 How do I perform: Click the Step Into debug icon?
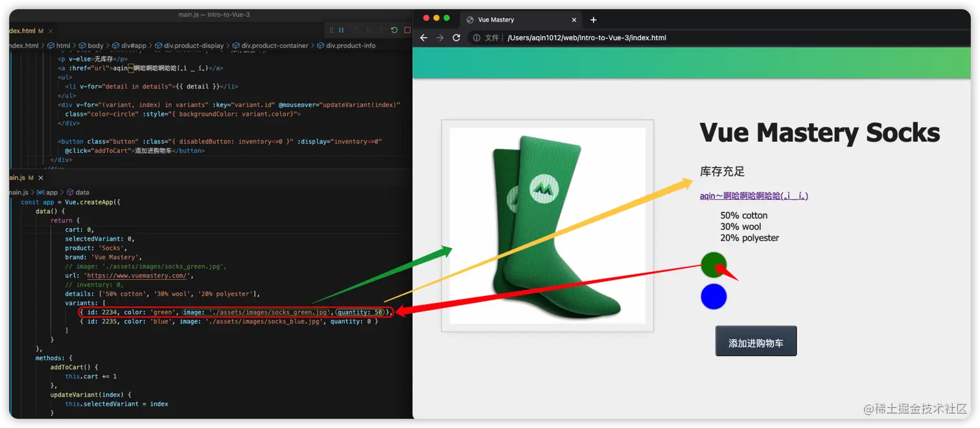click(367, 30)
